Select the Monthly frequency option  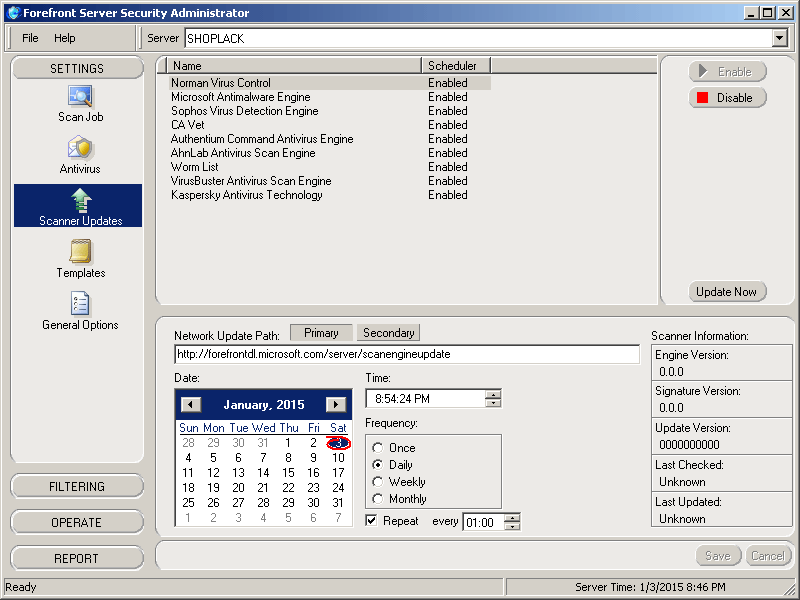[378, 498]
